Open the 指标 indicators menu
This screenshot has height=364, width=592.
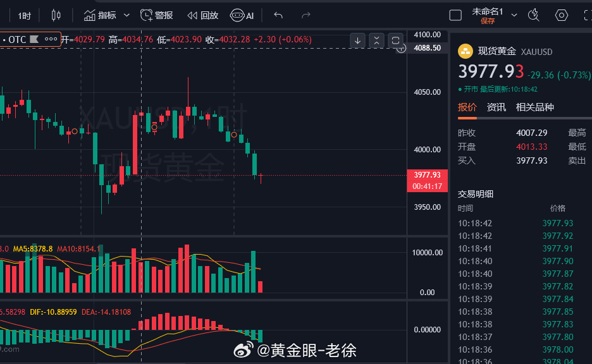pyautogui.click(x=100, y=15)
